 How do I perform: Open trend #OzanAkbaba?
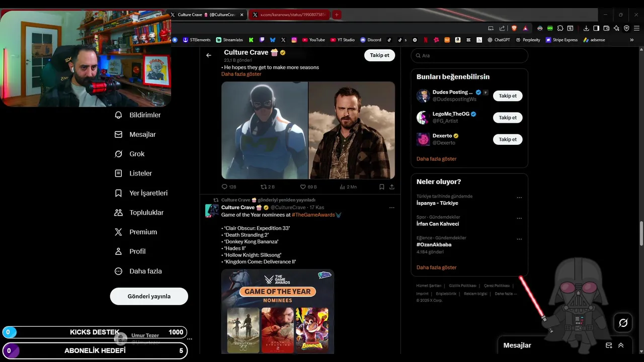(434, 245)
